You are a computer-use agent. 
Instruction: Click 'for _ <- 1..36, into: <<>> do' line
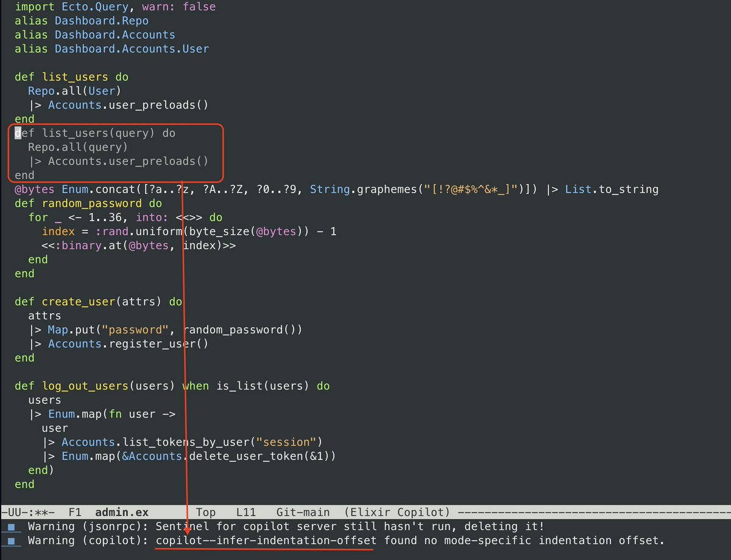(125, 218)
